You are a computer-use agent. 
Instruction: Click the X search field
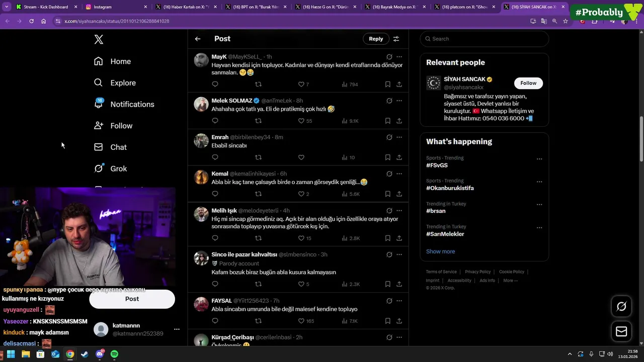[485, 39]
